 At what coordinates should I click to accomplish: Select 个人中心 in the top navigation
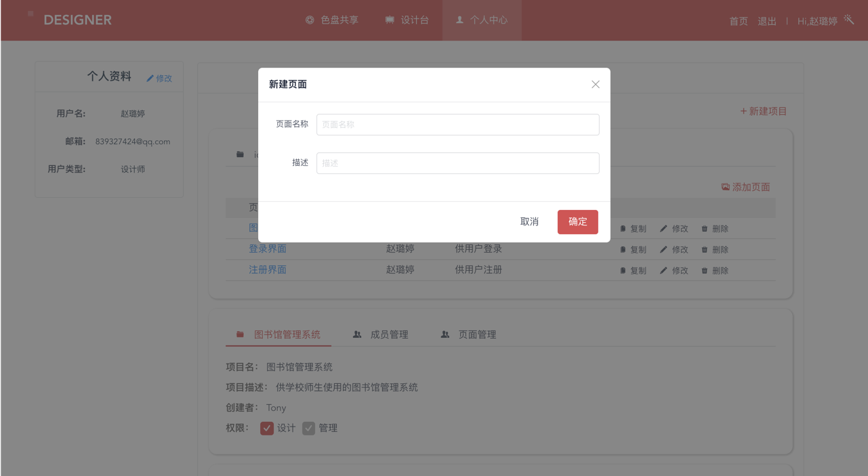point(482,20)
